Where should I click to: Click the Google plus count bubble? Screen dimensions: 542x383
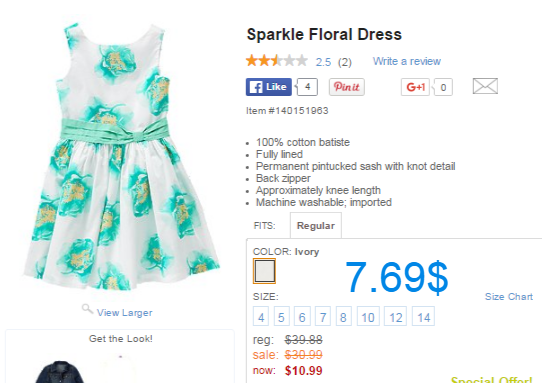pyautogui.click(x=443, y=87)
